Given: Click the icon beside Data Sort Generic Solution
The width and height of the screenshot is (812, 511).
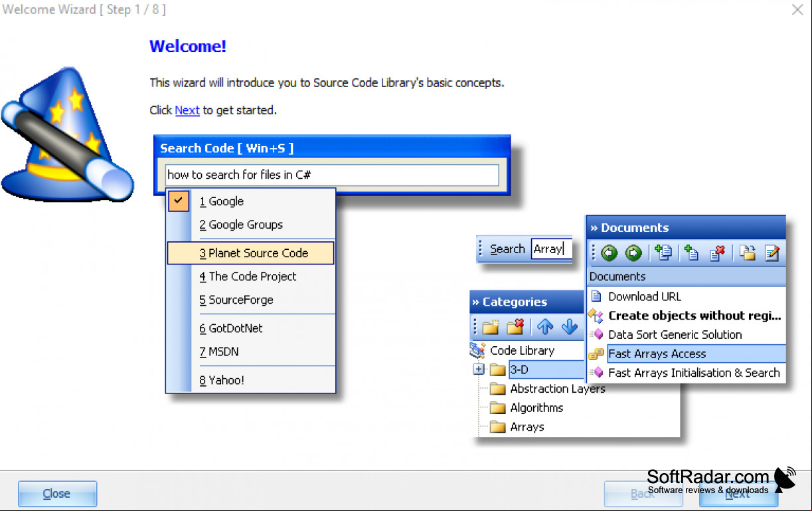Looking at the screenshot, I should tap(596, 335).
